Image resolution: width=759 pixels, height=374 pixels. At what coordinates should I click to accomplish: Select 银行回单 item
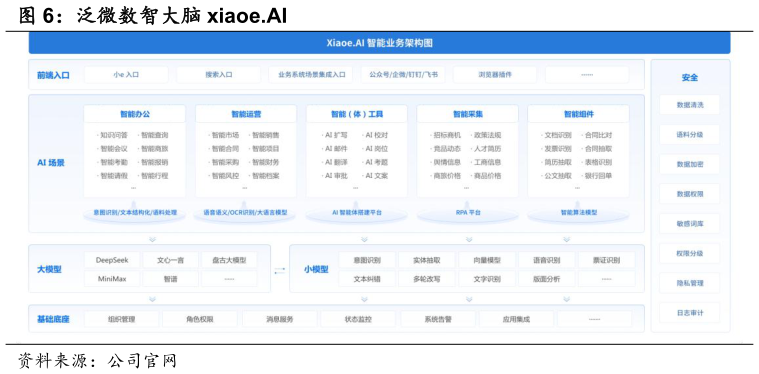(598, 176)
